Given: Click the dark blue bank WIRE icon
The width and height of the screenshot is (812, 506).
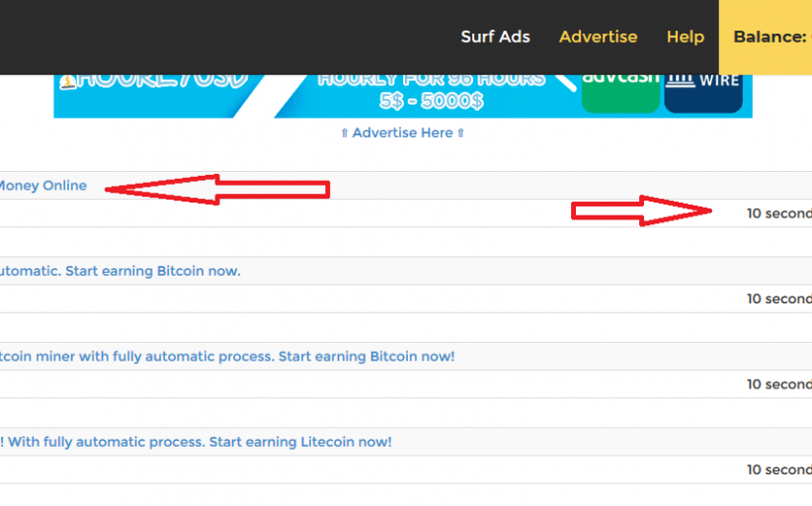Looking at the screenshot, I should (x=703, y=91).
